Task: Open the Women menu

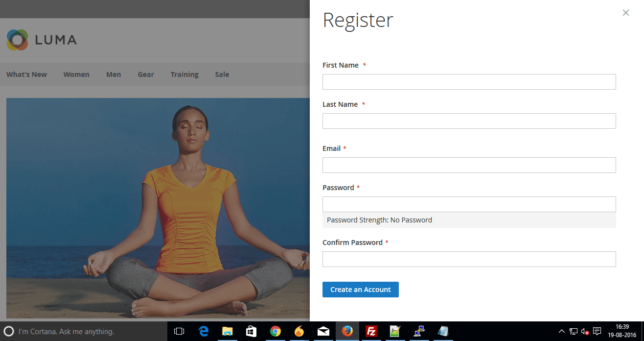Action: [x=76, y=74]
